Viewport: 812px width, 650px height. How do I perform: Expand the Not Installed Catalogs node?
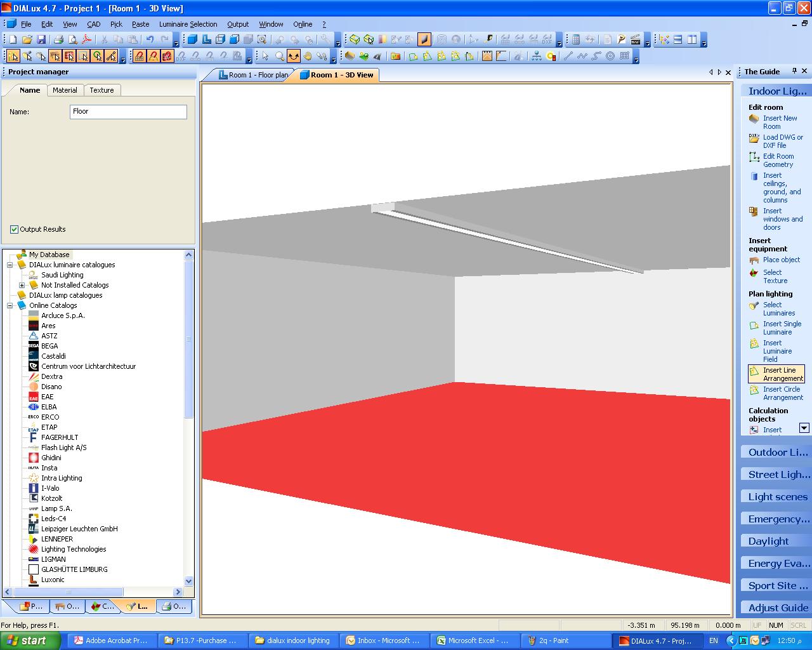coord(22,285)
